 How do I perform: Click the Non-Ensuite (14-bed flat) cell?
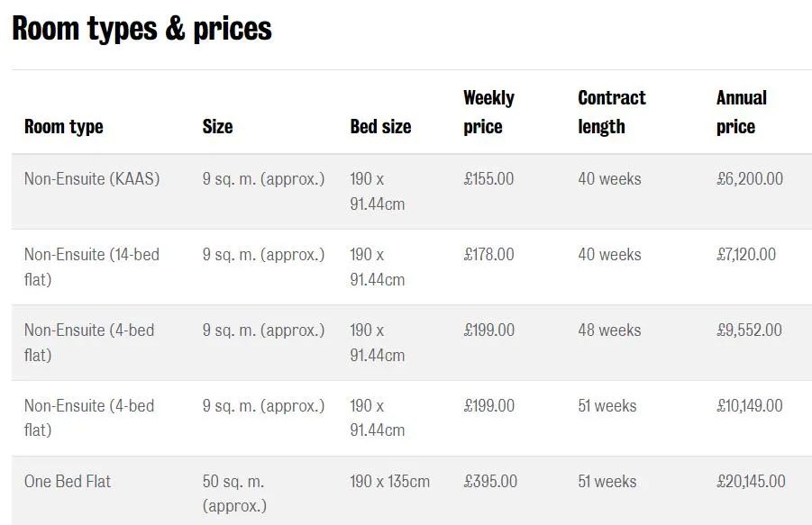[92, 267]
